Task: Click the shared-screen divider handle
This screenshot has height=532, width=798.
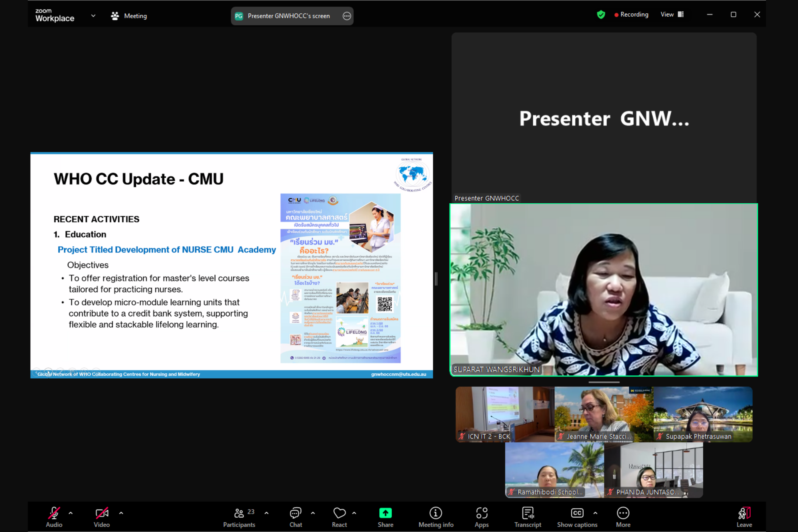Action: pyautogui.click(x=436, y=279)
